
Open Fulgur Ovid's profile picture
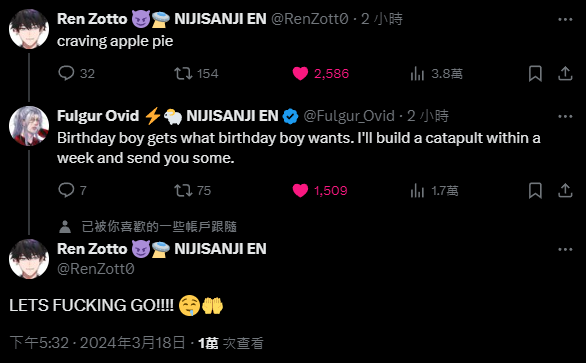[x=29, y=126]
